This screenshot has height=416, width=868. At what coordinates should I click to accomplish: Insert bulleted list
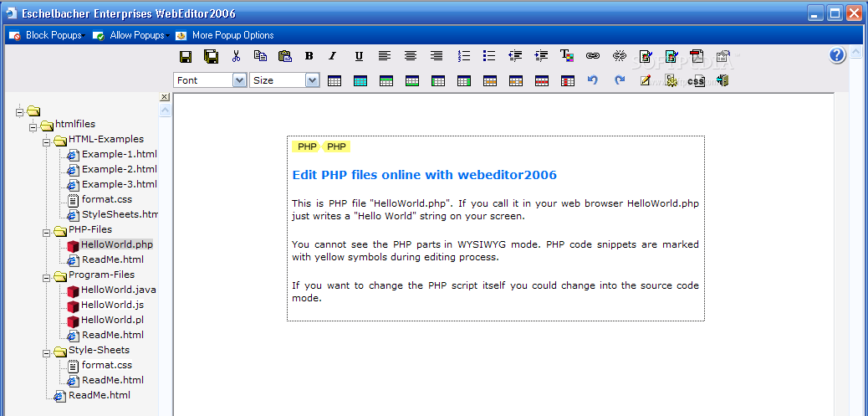pos(489,56)
